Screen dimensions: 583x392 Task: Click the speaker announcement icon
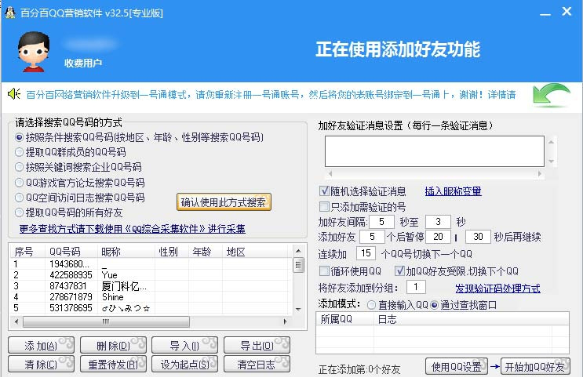14,94
